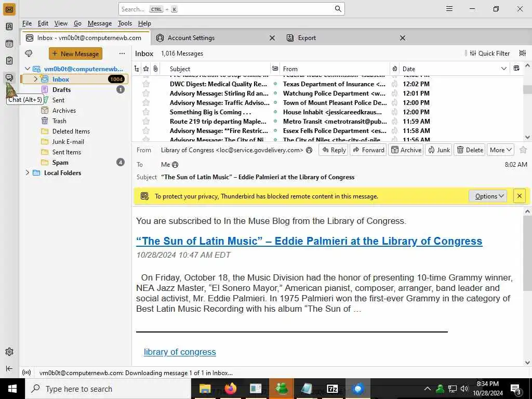The width and height of the screenshot is (532, 399).
Task: Open the Message menu
Action: pos(100,23)
